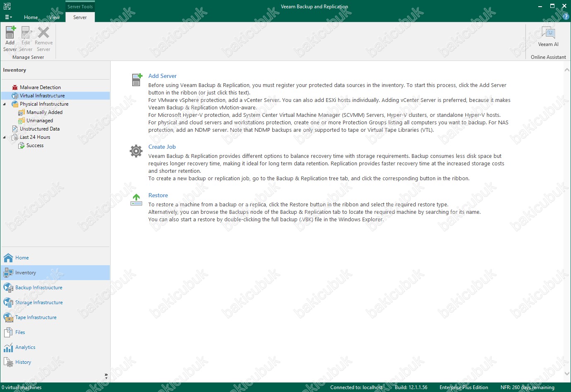This screenshot has height=392, width=571.
Task: Select the Unmanaged tree item
Action: (40, 121)
